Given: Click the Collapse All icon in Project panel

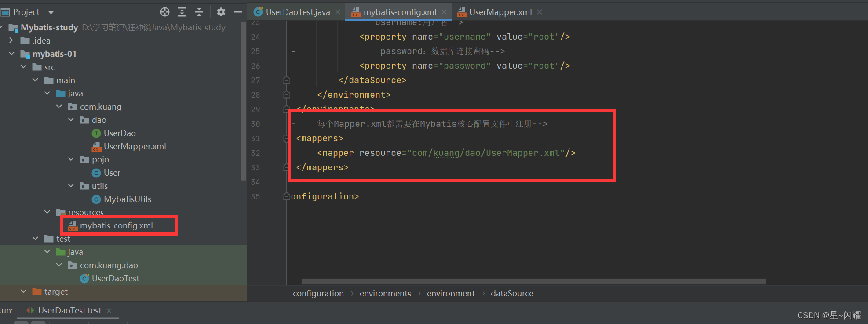Looking at the screenshot, I should click(x=199, y=12).
